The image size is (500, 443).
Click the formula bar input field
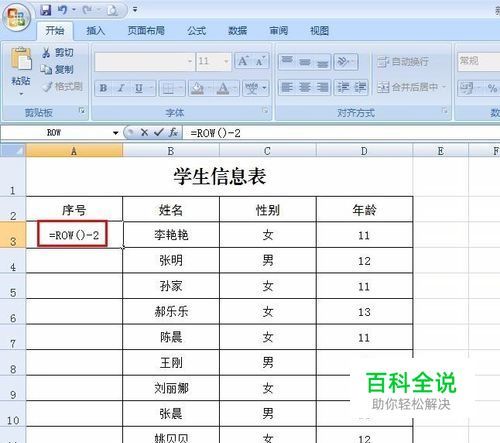pyautogui.click(x=342, y=133)
